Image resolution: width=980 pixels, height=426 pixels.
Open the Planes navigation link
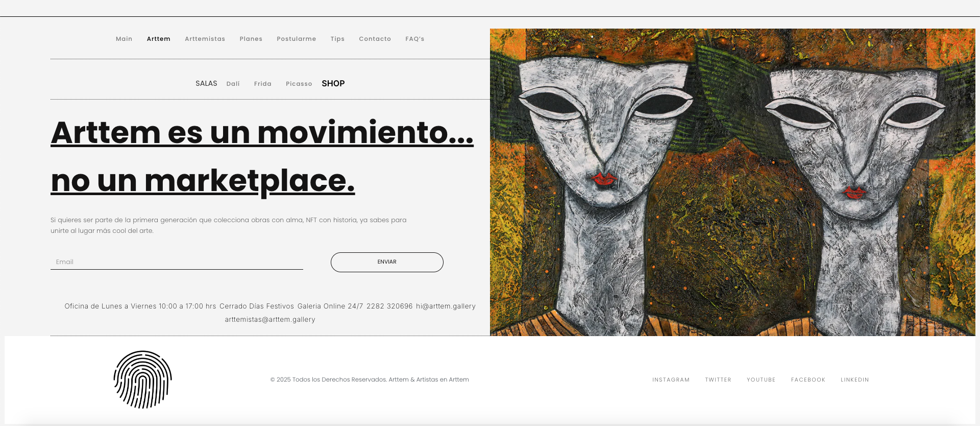251,39
